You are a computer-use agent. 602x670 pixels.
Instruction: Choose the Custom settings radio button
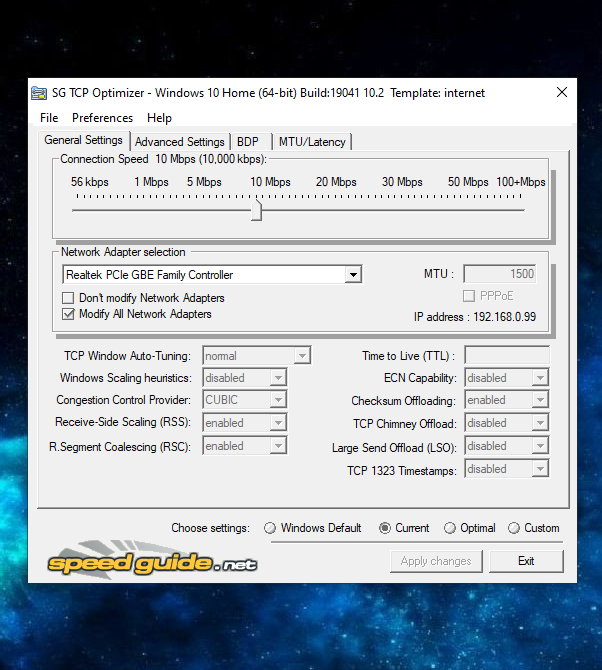click(x=514, y=528)
